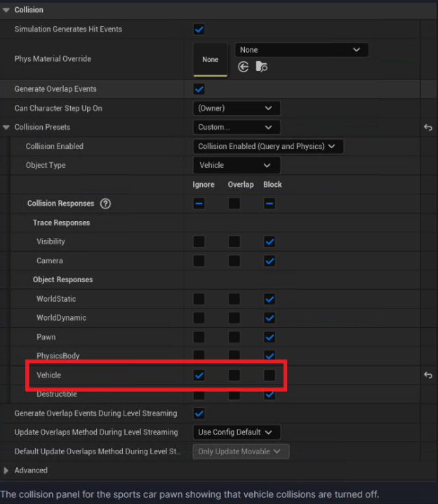
Task: Click the Ignore column header
Action: [x=204, y=185]
